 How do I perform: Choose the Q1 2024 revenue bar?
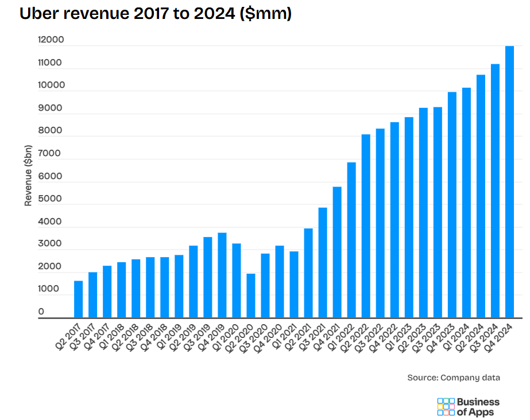click(466, 203)
